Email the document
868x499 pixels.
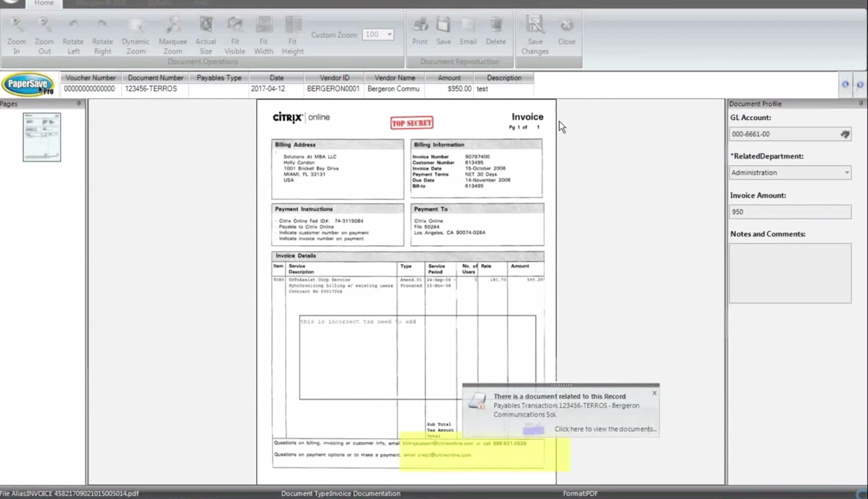click(468, 31)
